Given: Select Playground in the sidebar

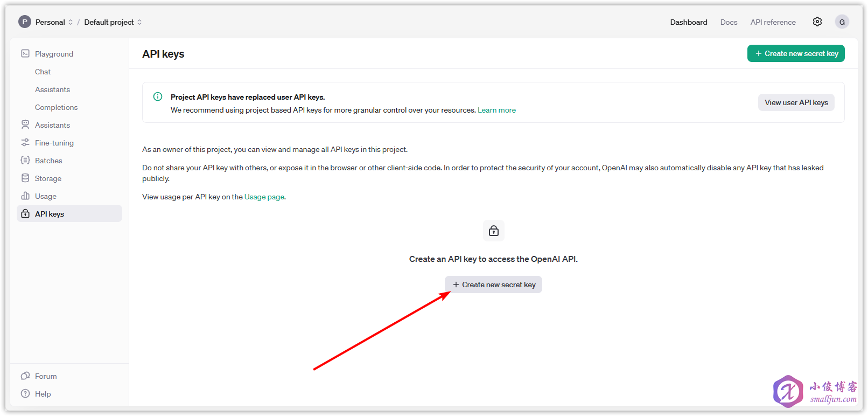Looking at the screenshot, I should (x=69, y=54).
